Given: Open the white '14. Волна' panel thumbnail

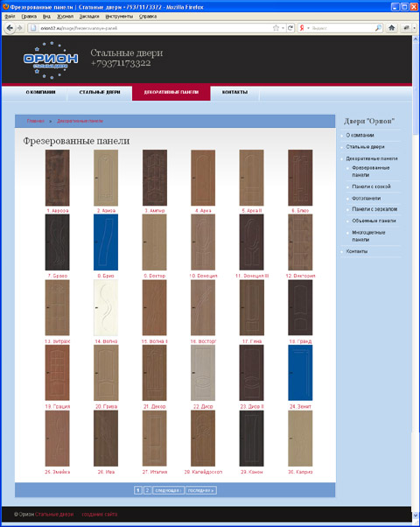Looking at the screenshot, I should click(106, 307).
